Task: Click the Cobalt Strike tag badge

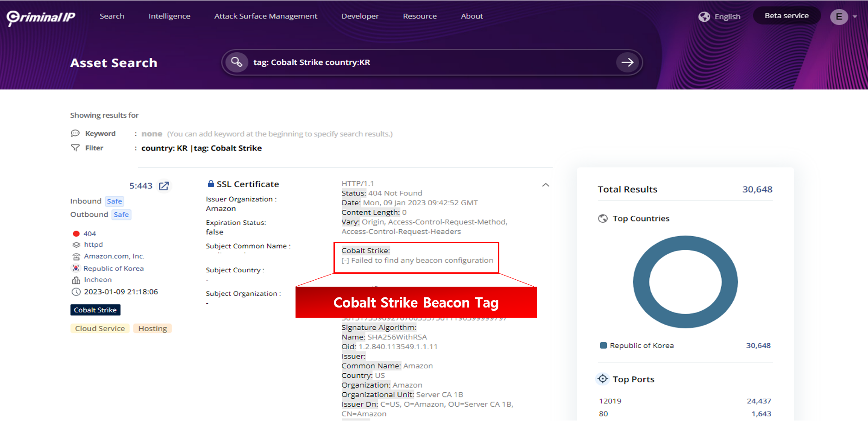Action: (x=95, y=310)
